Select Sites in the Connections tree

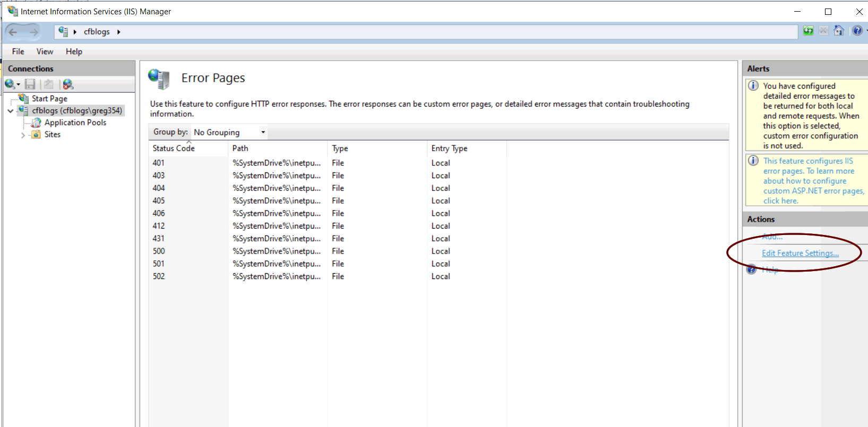pos(53,135)
